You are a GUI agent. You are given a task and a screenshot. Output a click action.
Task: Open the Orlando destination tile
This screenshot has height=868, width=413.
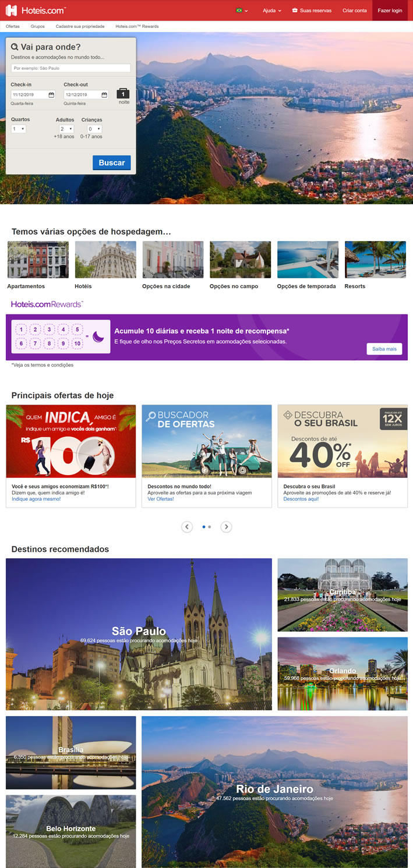coord(343,674)
